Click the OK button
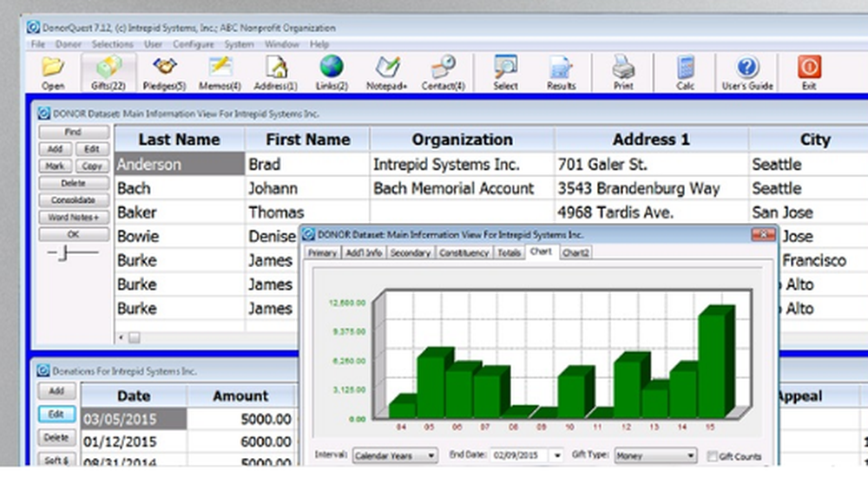 (73, 234)
